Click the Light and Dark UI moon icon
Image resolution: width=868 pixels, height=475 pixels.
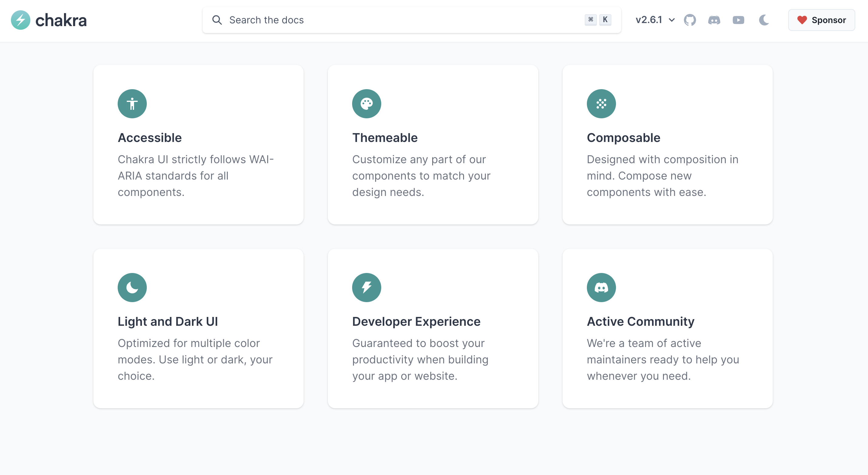(x=133, y=287)
